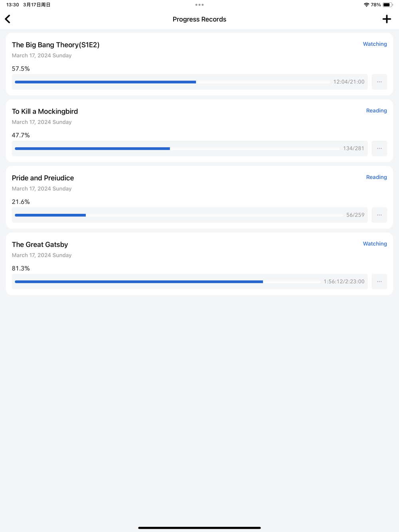
Task: Tap the Progress Records page title
Action: [x=199, y=19]
